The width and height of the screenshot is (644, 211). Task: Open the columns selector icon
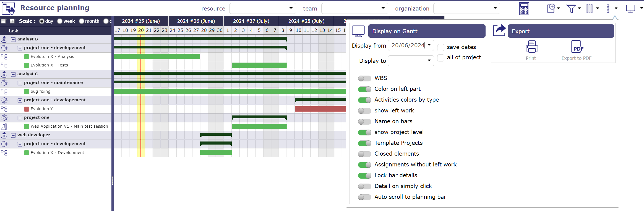point(590,9)
